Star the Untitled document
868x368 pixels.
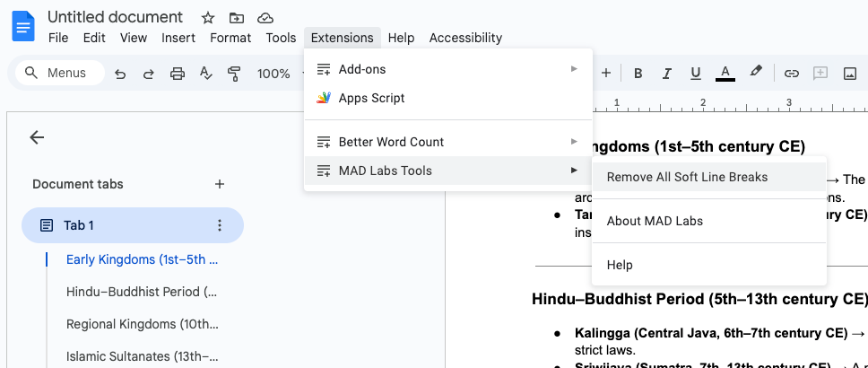click(208, 18)
